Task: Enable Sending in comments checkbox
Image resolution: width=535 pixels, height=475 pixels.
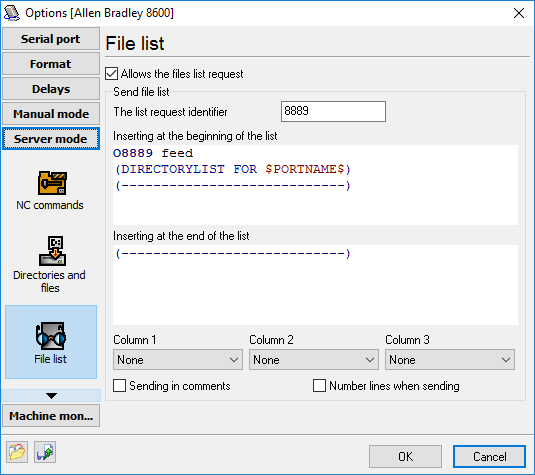Action: tap(119, 386)
